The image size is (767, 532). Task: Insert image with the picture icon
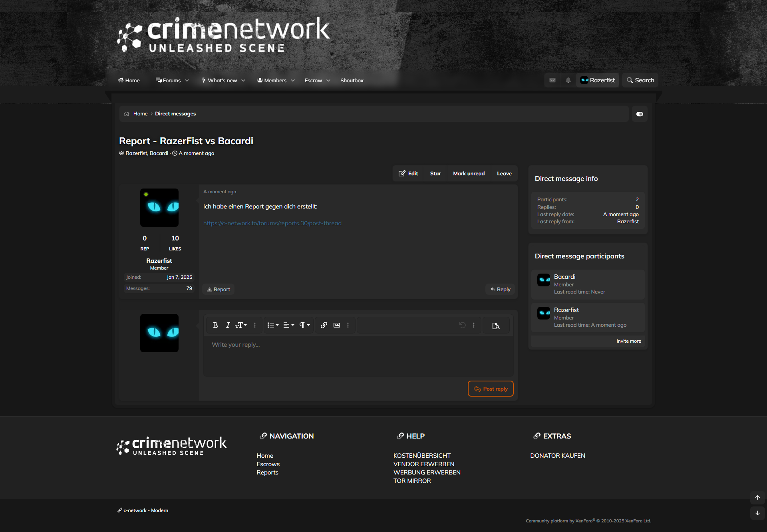[337, 325]
